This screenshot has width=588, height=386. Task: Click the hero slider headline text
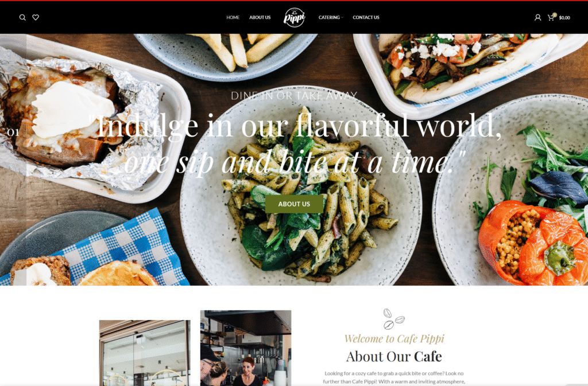(295, 144)
